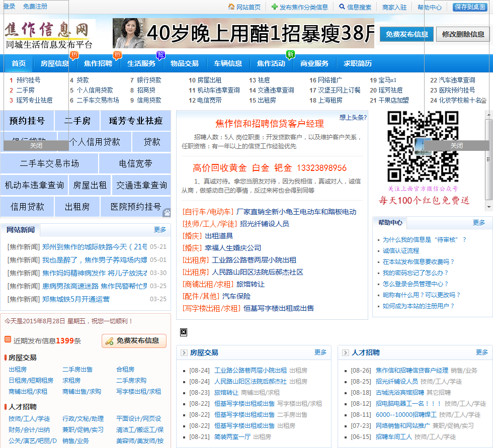Open headline 高价回收黄金 白金 钯金

(x=270, y=168)
